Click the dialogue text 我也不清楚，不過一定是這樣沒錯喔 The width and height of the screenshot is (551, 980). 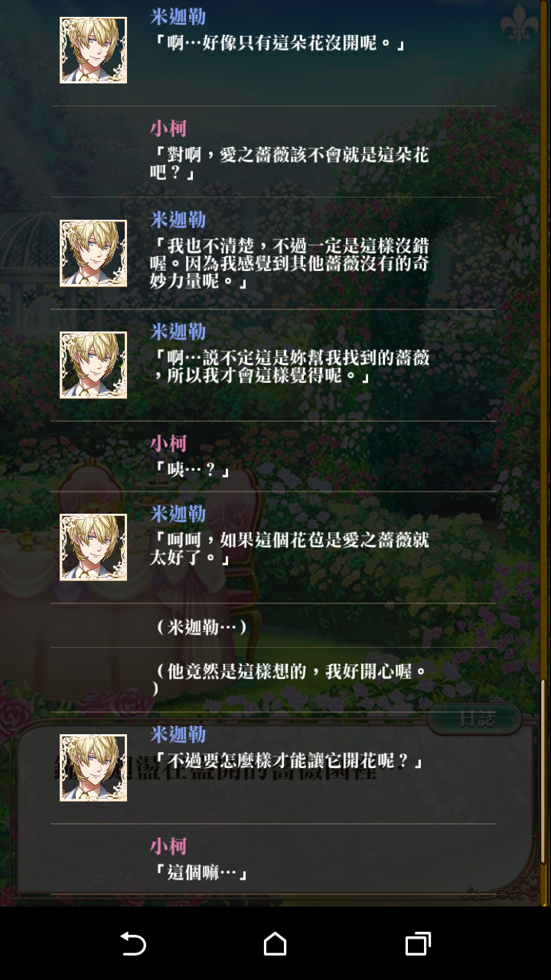point(289,264)
